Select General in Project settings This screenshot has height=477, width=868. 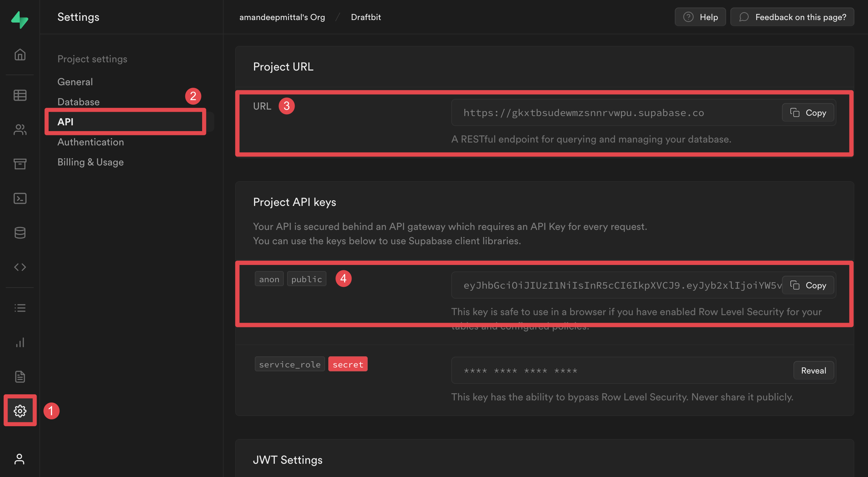pyautogui.click(x=75, y=82)
